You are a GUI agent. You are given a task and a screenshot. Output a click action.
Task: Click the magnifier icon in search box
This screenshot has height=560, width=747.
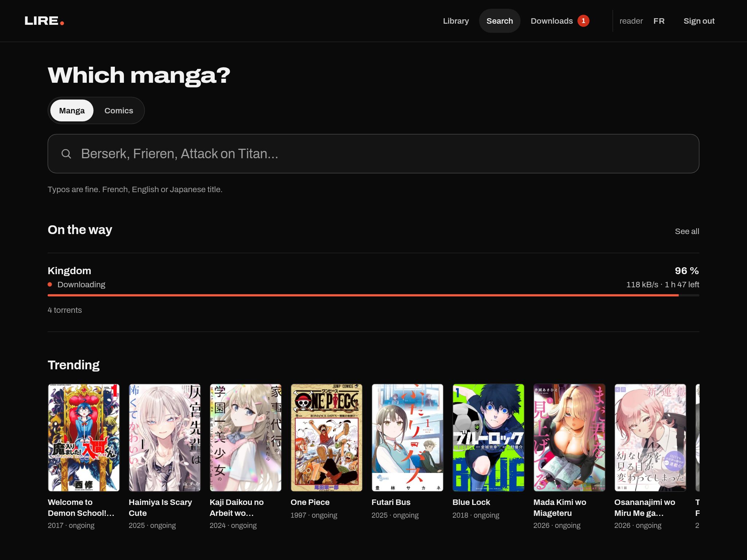[x=66, y=154]
